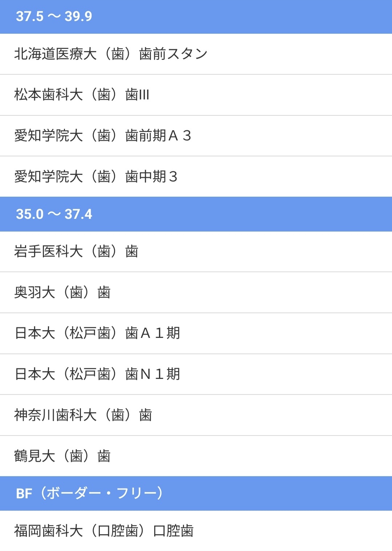Tap 愛知学院大（歯）歯前期A3 list item

click(103, 136)
